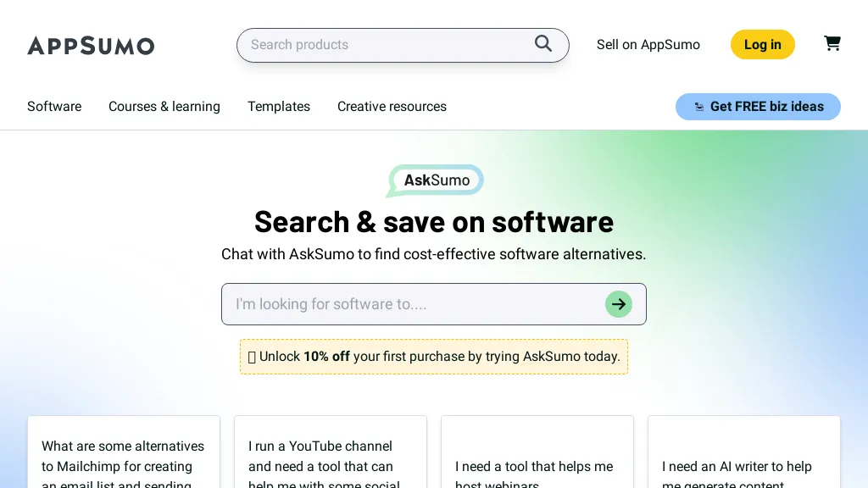The height and width of the screenshot is (488, 868).
Task: Click Get FREE biz ideas
Action: 758,107
